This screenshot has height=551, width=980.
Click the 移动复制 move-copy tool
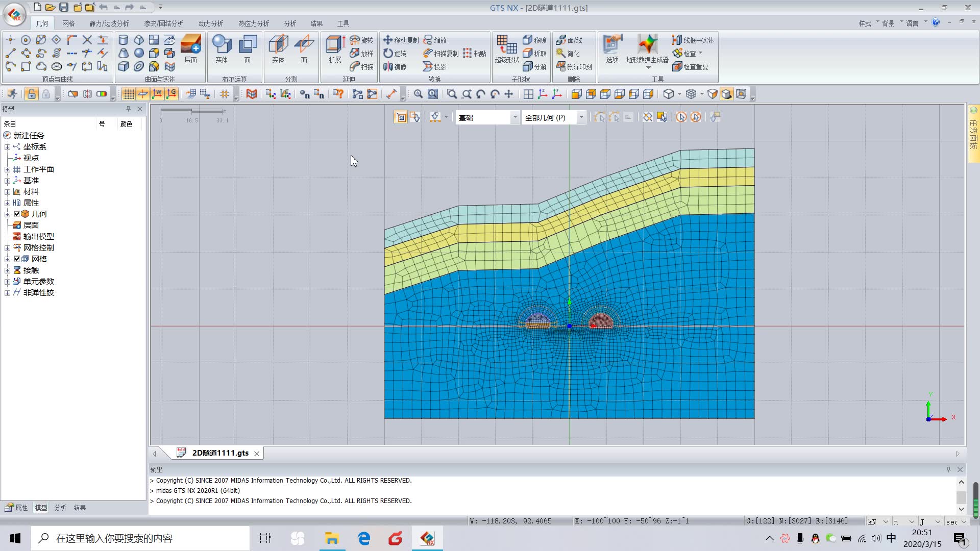click(x=401, y=40)
